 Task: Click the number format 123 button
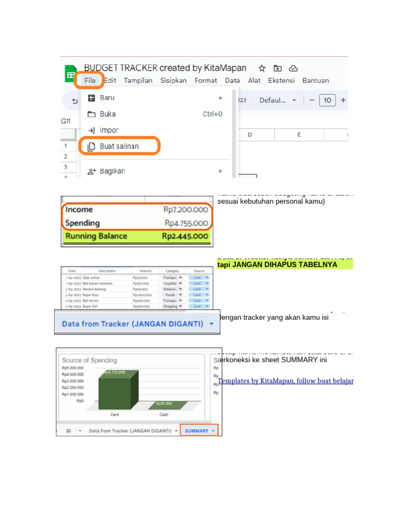point(242,100)
